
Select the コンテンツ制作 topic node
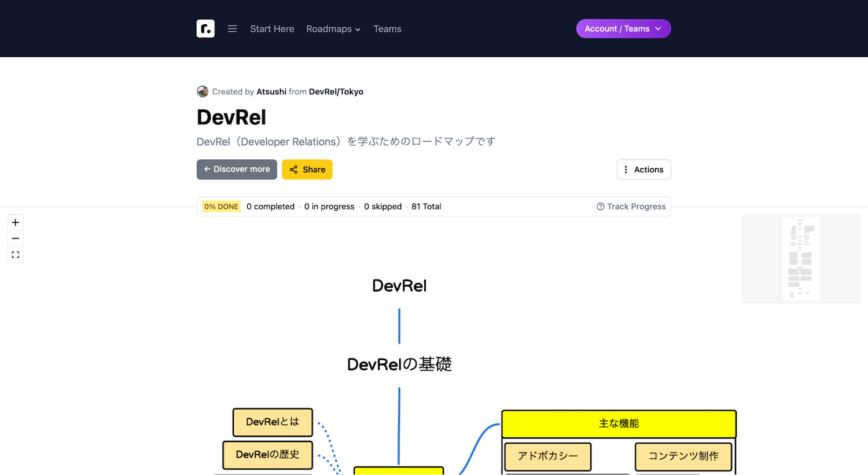pyautogui.click(x=683, y=456)
